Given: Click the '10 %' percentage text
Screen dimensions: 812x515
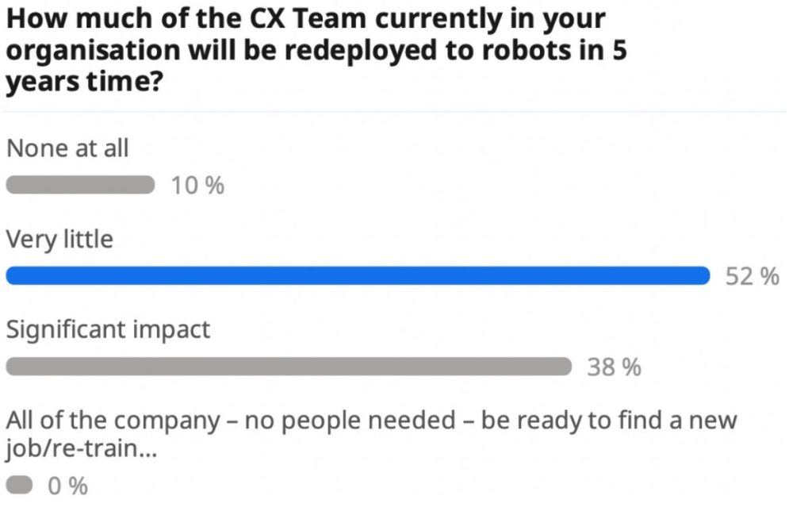Looking at the screenshot, I should (197, 186).
